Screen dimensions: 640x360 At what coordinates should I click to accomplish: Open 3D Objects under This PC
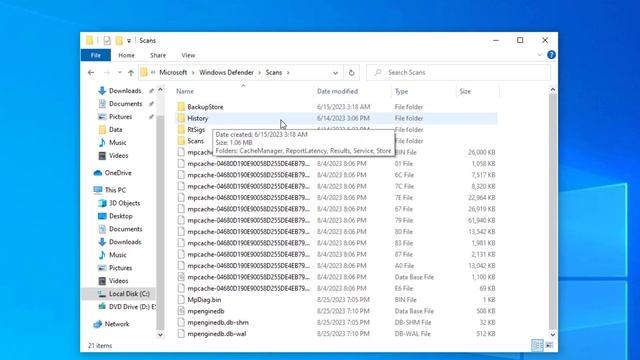[x=124, y=203]
